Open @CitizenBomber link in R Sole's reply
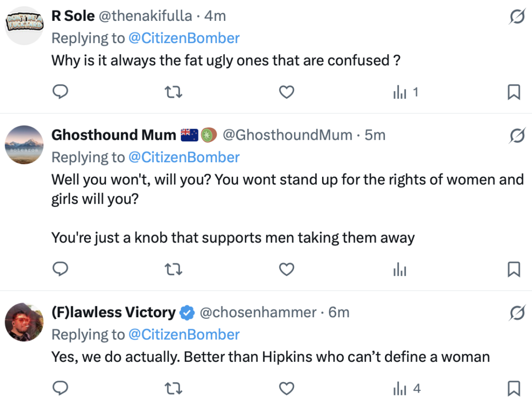This screenshot has height=403, width=532. (184, 38)
